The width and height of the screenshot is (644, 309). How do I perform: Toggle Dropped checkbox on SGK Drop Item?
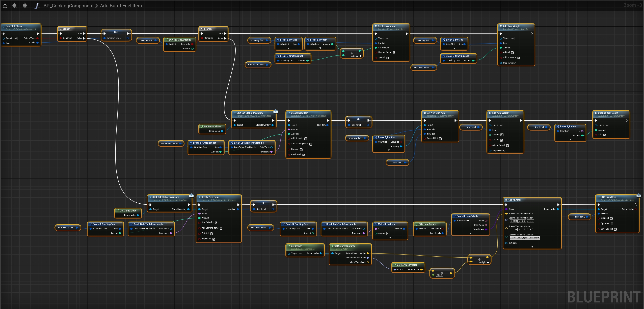pyautogui.click(x=611, y=218)
